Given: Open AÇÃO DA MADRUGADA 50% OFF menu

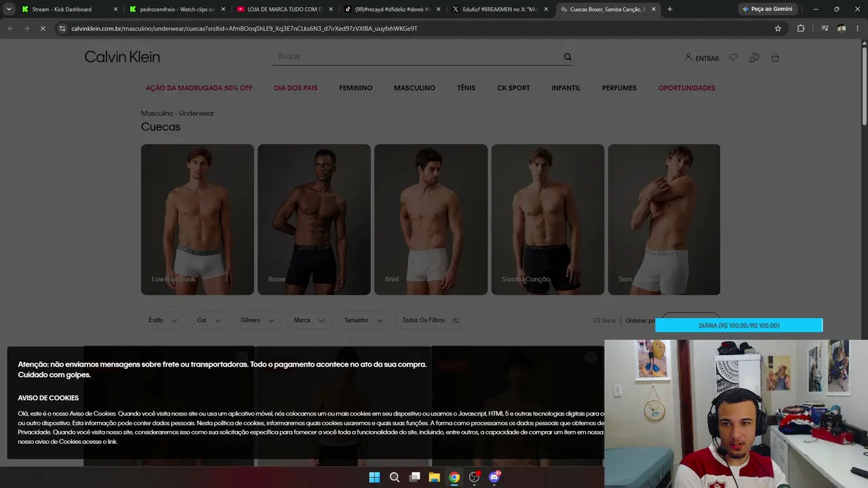Looking at the screenshot, I should click(199, 88).
